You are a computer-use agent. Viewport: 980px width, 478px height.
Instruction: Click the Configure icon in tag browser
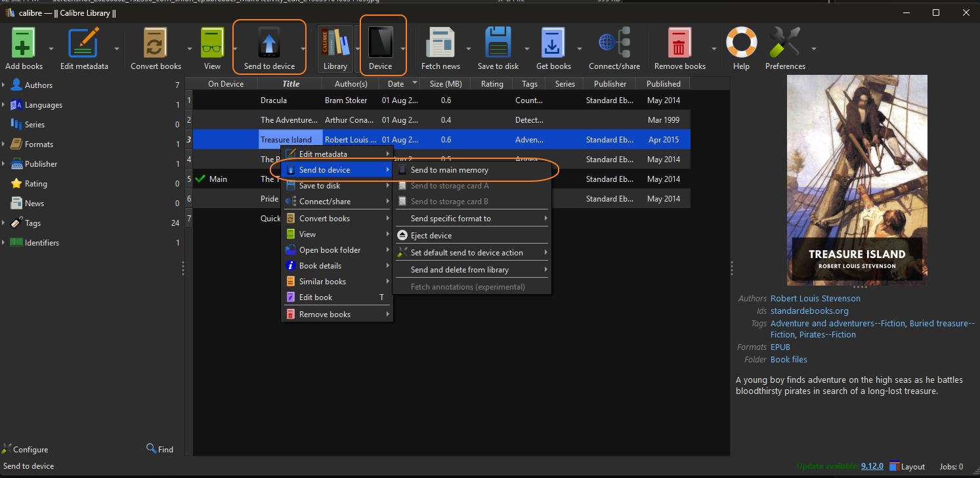(7, 449)
